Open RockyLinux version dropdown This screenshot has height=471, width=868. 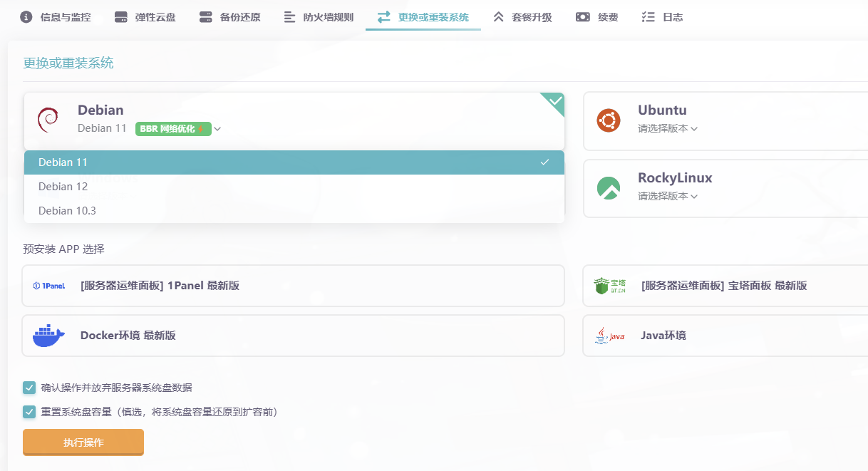[x=667, y=197]
